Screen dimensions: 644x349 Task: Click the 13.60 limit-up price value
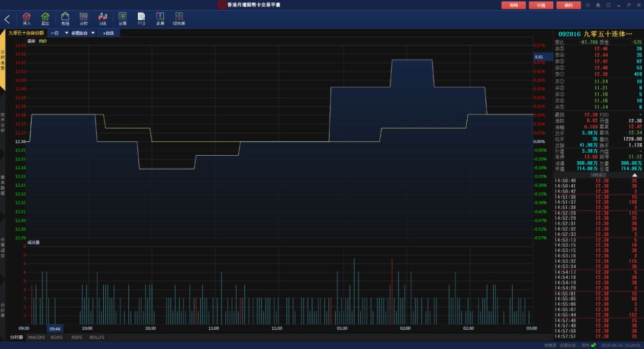click(x=590, y=157)
